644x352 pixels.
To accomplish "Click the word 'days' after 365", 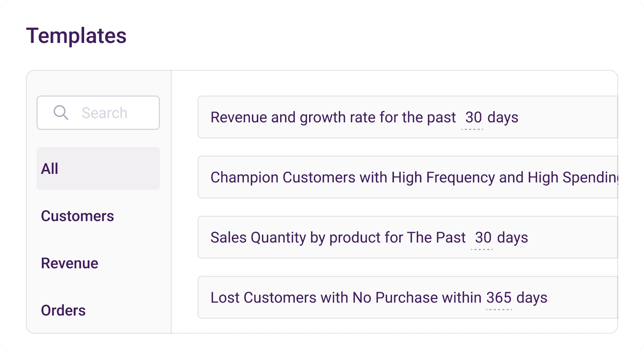I will click(531, 298).
